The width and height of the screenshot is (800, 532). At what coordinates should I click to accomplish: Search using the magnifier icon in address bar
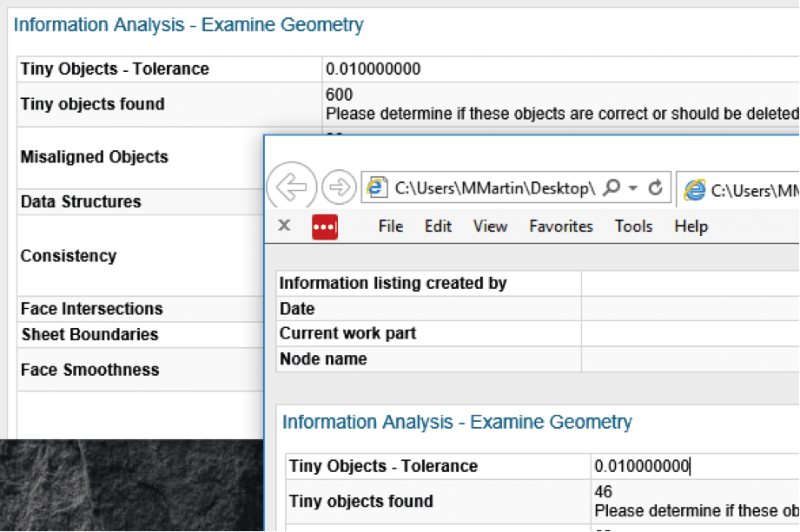point(612,187)
